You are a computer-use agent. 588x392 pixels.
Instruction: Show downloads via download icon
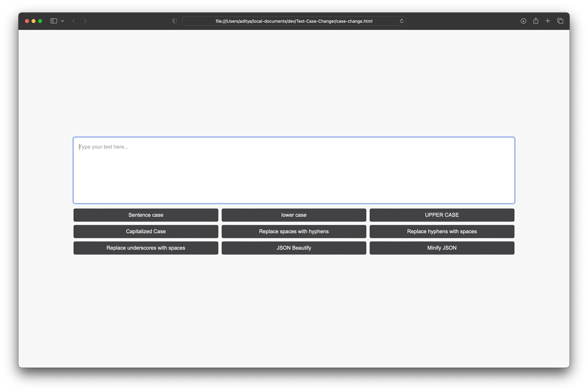(523, 21)
